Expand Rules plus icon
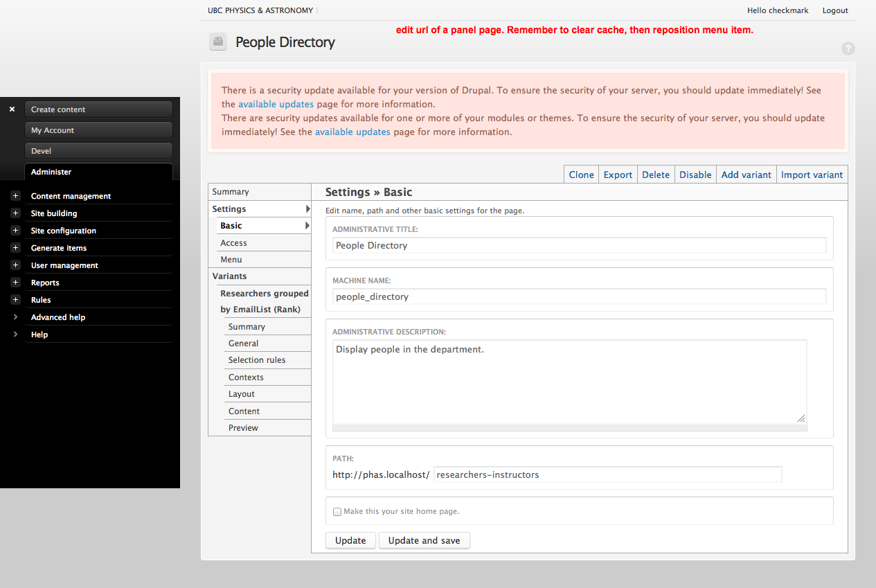Image resolution: width=876 pixels, height=588 pixels. 15,300
